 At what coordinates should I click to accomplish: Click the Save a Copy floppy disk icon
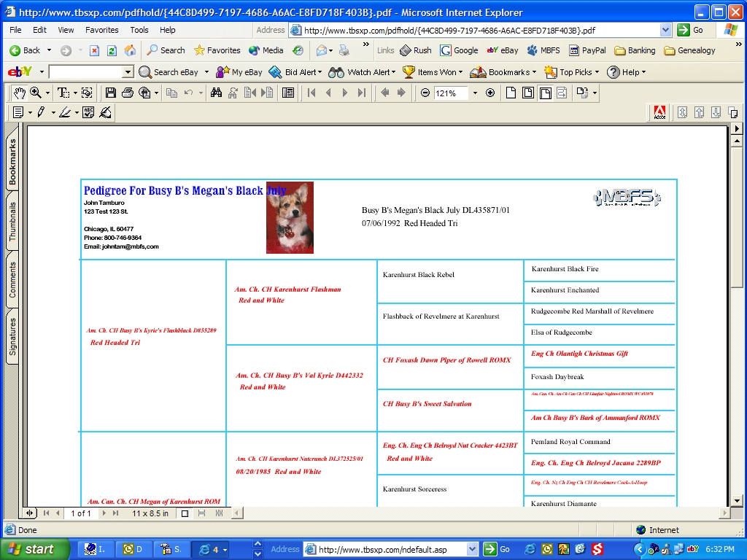click(x=111, y=93)
